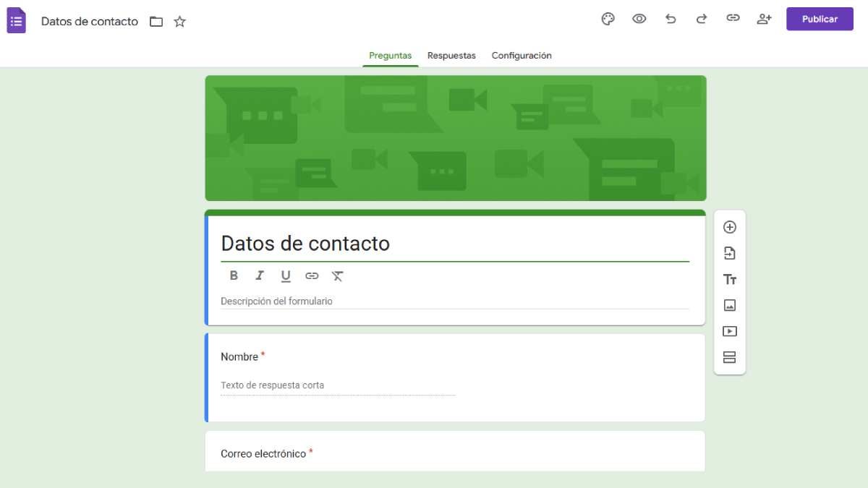Add collaborators icon
This screenshot has height=488, width=868.
coord(764,20)
